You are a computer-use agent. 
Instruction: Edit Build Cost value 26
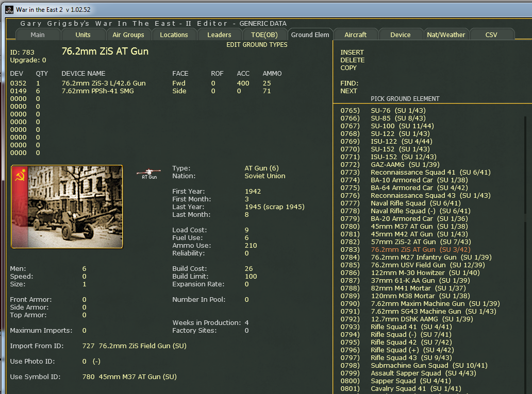248,269
